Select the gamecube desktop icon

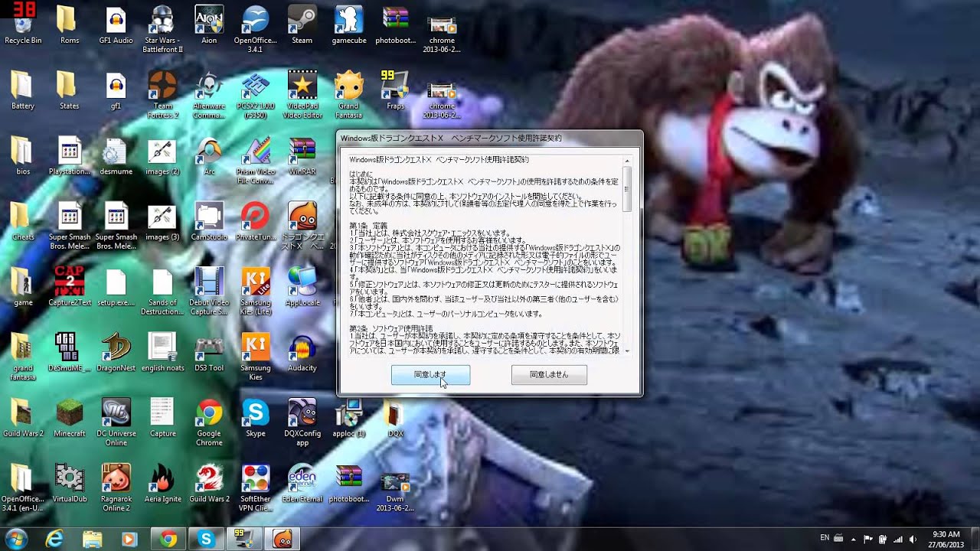348,25
